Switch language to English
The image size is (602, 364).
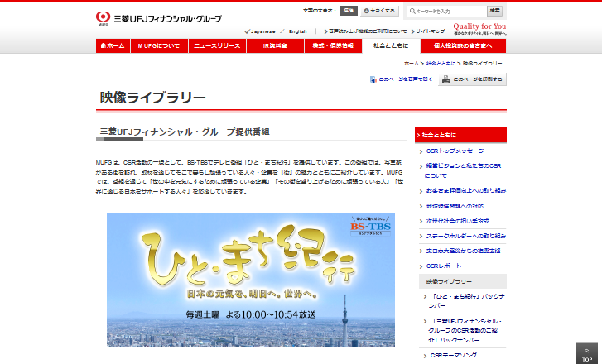[x=297, y=31]
